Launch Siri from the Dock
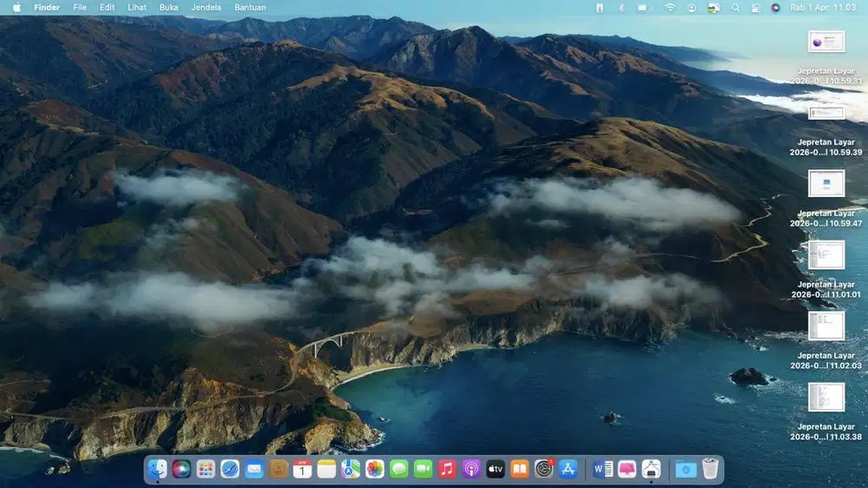Screen dimensions: 868x488 pos(181,469)
